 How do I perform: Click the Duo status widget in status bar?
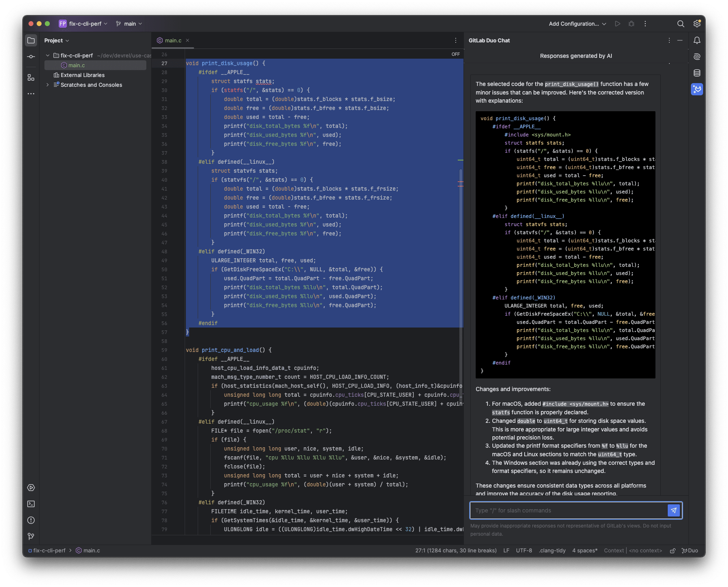(690, 551)
